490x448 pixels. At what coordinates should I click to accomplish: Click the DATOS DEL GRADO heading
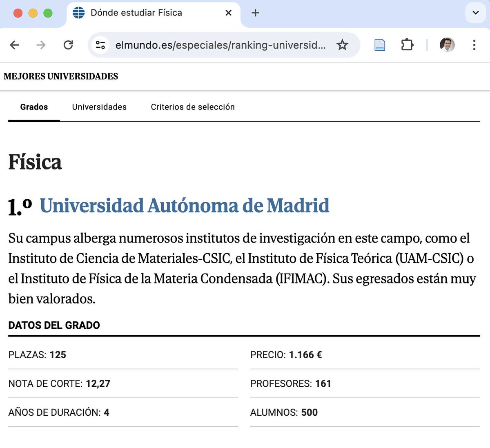(54, 325)
